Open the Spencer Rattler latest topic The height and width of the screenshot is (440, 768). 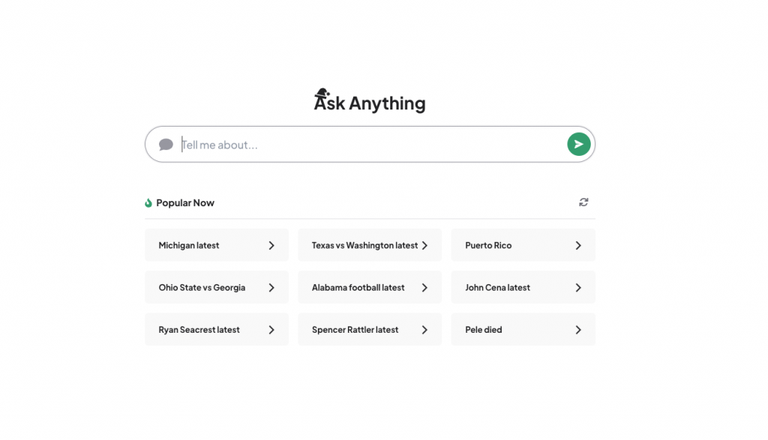[x=355, y=329]
